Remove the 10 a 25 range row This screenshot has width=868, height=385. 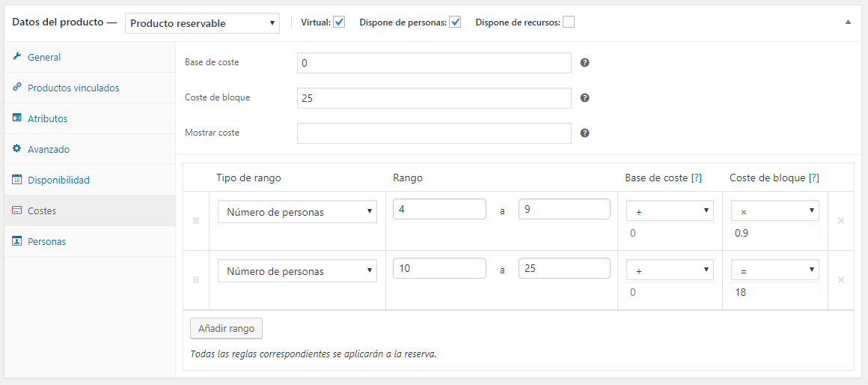click(841, 279)
